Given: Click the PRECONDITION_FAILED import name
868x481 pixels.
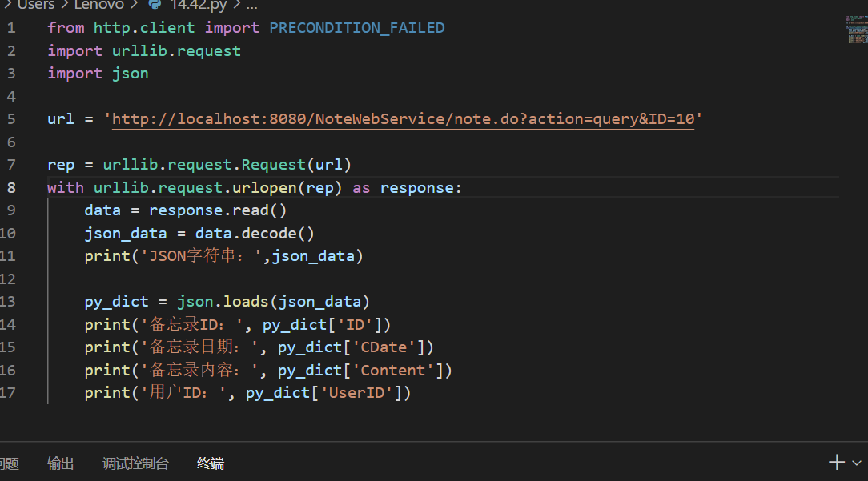Looking at the screenshot, I should coord(356,28).
